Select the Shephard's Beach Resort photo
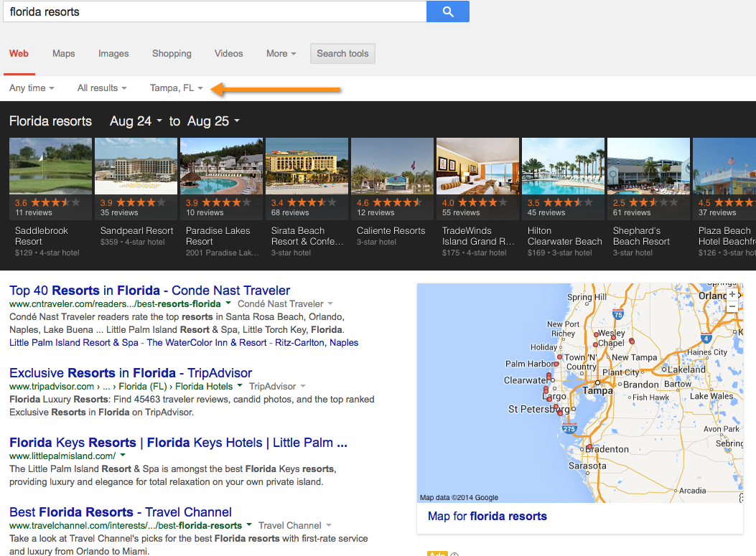The height and width of the screenshot is (556, 756). tap(648, 166)
